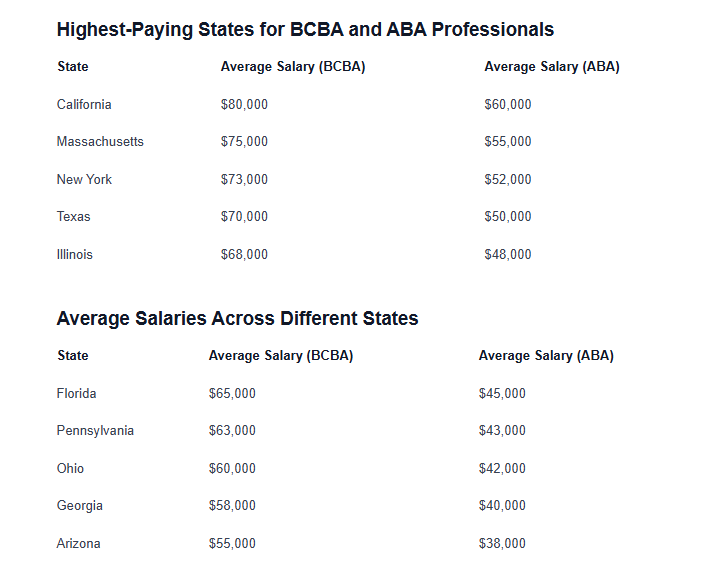Click the Florida row label
Viewport: 711px width, 576px height.
(x=77, y=394)
